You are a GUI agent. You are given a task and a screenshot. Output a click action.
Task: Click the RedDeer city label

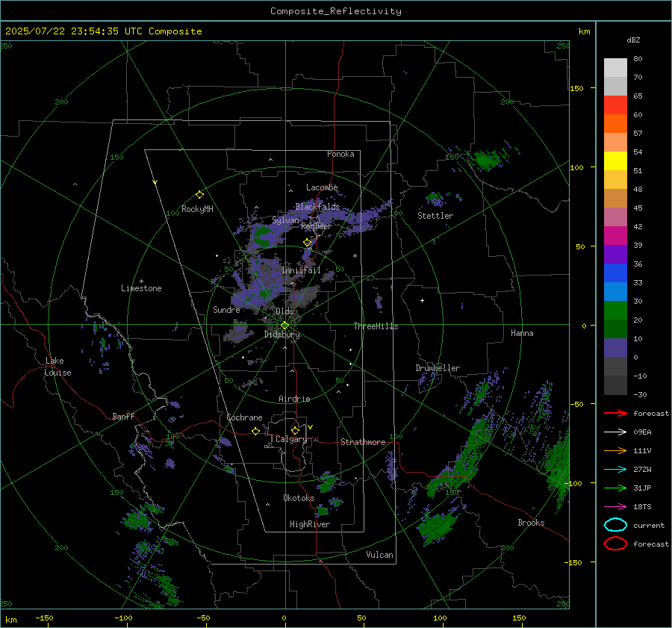tap(317, 226)
